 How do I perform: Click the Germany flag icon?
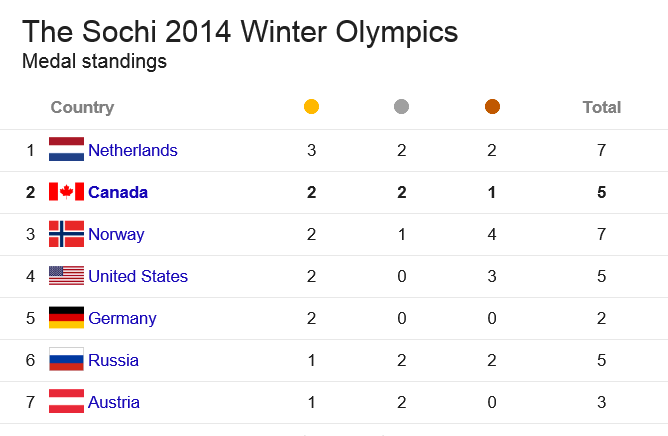pos(66,318)
